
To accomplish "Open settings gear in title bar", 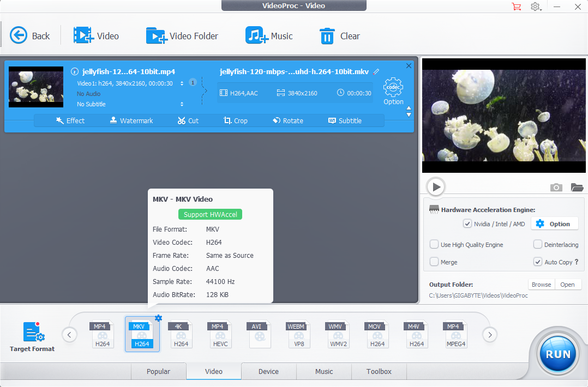I will [x=536, y=7].
